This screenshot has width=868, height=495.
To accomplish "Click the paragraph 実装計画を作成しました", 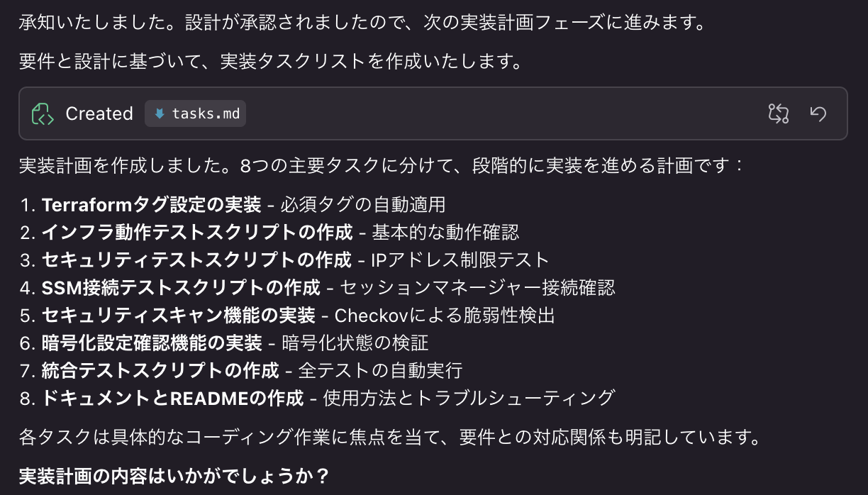I will coord(382,166).
